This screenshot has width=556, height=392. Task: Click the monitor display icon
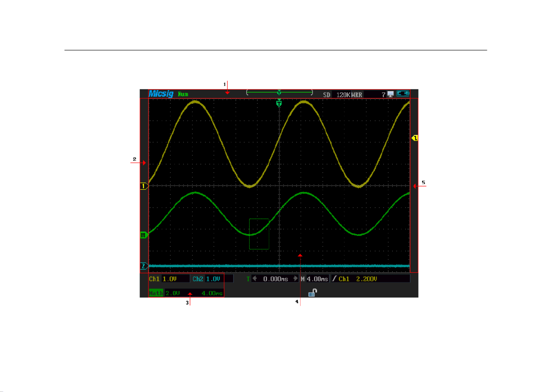(x=390, y=94)
